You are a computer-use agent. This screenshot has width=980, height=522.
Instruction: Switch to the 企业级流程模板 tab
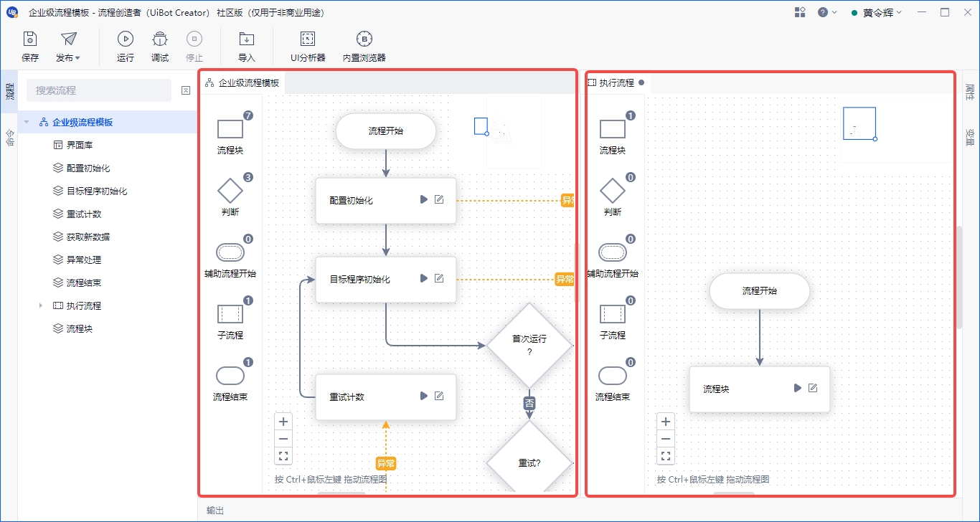(x=242, y=83)
